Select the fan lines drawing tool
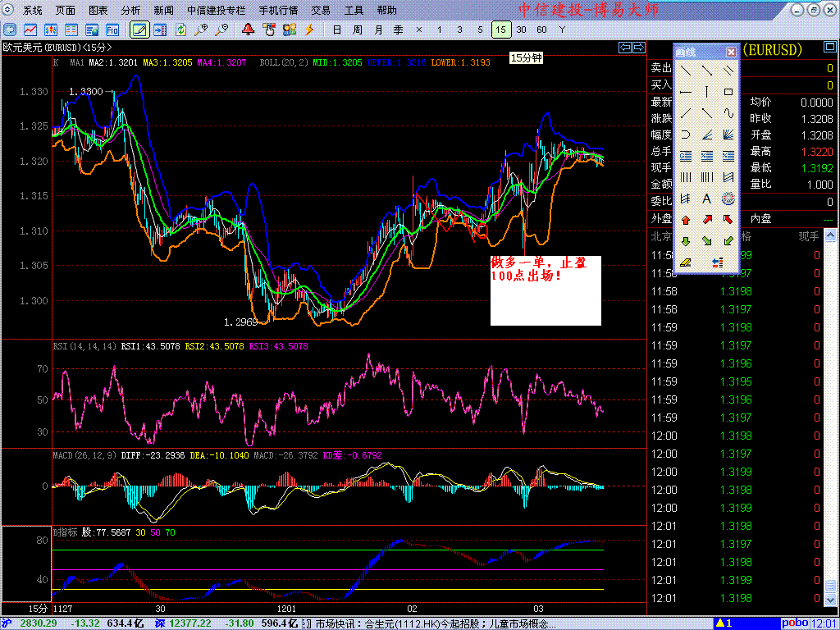Image resolution: width=840 pixels, height=630 pixels. (728, 135)
